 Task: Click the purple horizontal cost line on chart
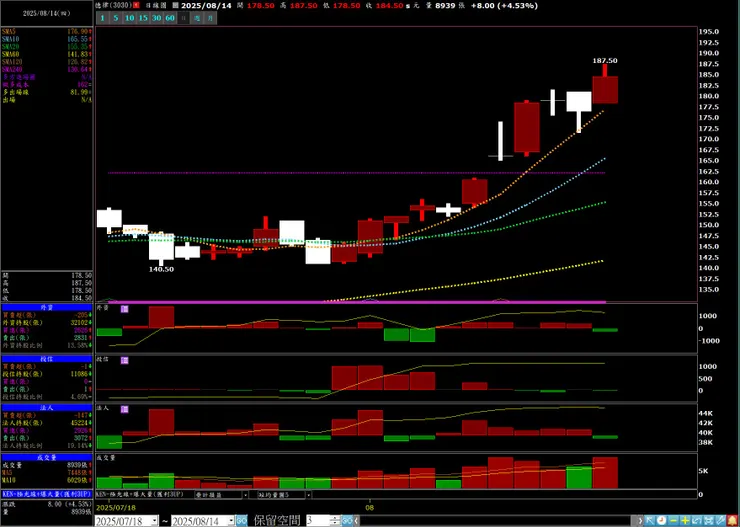coord(357,173)
